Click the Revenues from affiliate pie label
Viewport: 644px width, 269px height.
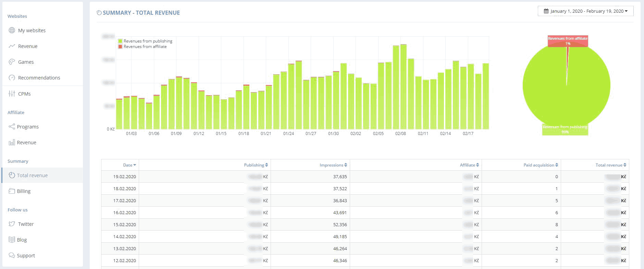click(568, 40)
